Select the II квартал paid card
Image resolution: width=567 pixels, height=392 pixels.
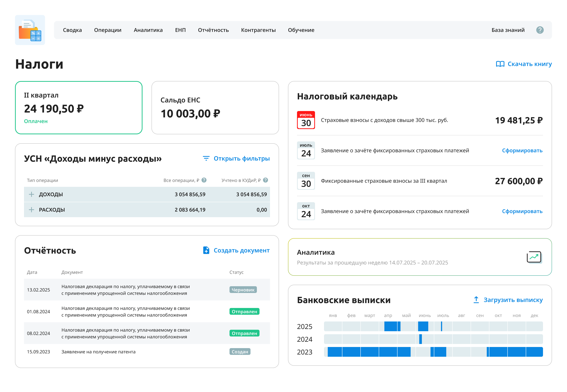tap(79, 108)
